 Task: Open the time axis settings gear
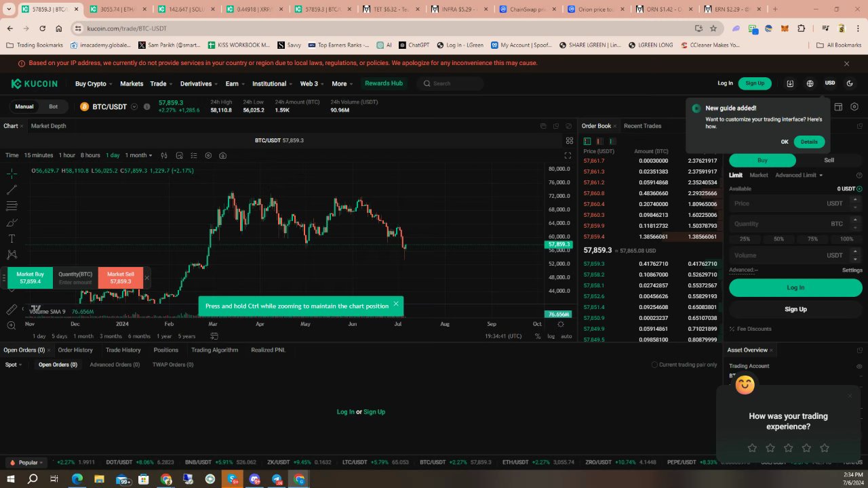pyautogui.click(x=560, y=324)
